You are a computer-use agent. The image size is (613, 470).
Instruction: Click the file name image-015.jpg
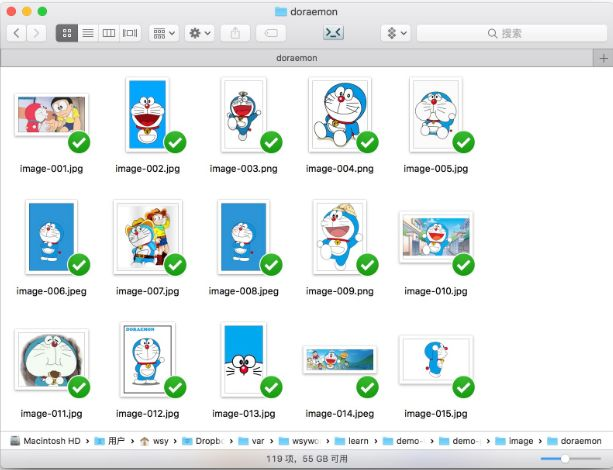(436, 414)
